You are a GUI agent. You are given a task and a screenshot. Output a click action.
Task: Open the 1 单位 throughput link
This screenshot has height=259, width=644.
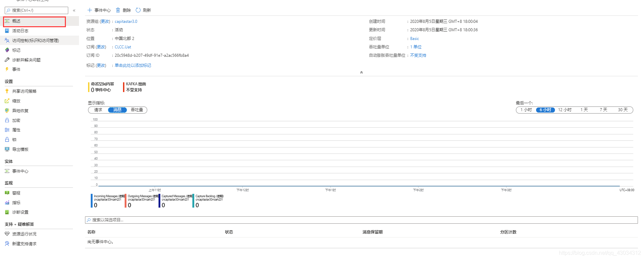point(416,47)
